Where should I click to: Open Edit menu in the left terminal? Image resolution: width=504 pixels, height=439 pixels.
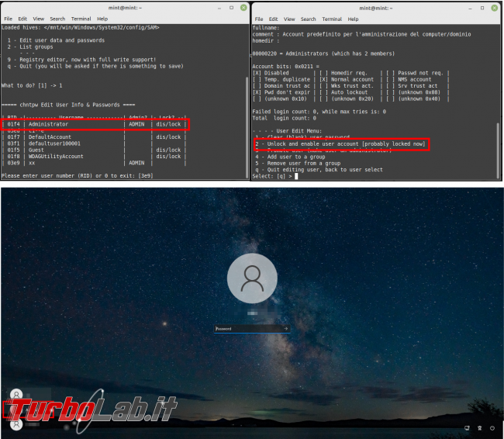point(22,19)
